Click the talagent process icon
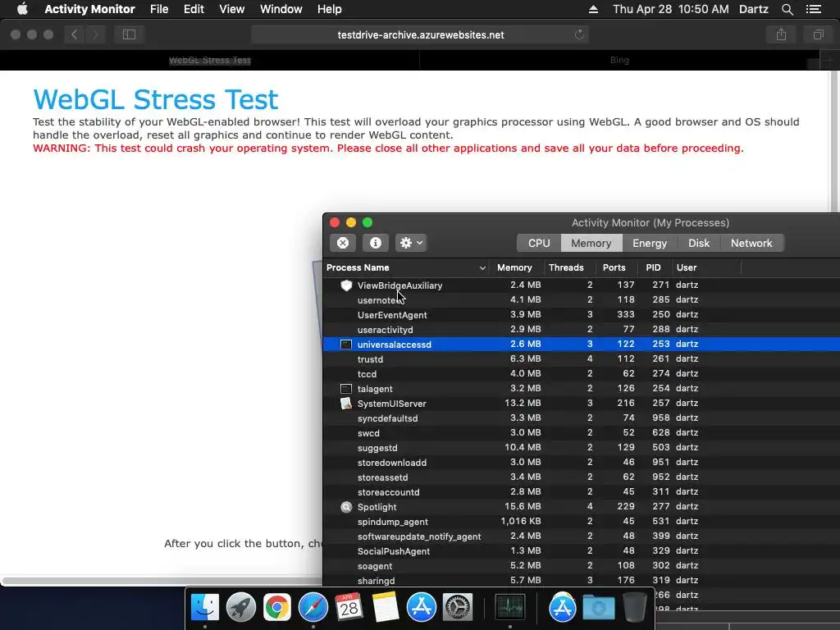 [x=346, y=389]
